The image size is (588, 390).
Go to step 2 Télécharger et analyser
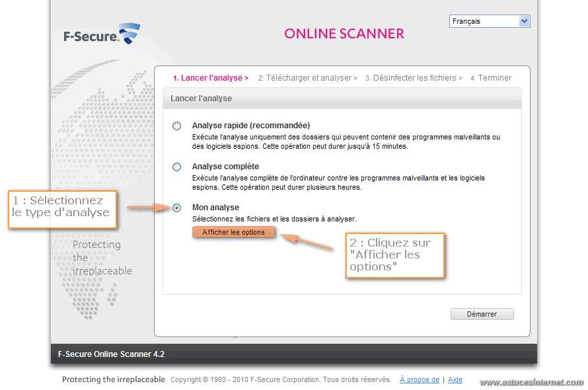tap(307, 78)
